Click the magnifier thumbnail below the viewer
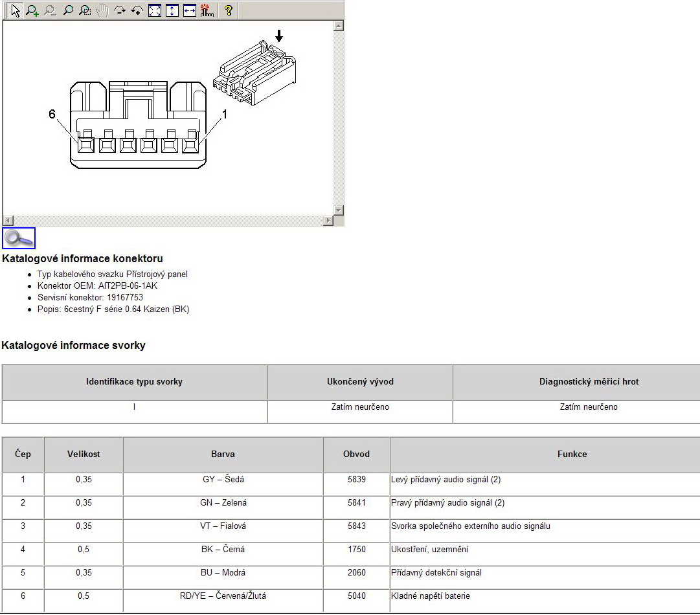The width and height of the screenshot is (700, 615). [19, 238]
